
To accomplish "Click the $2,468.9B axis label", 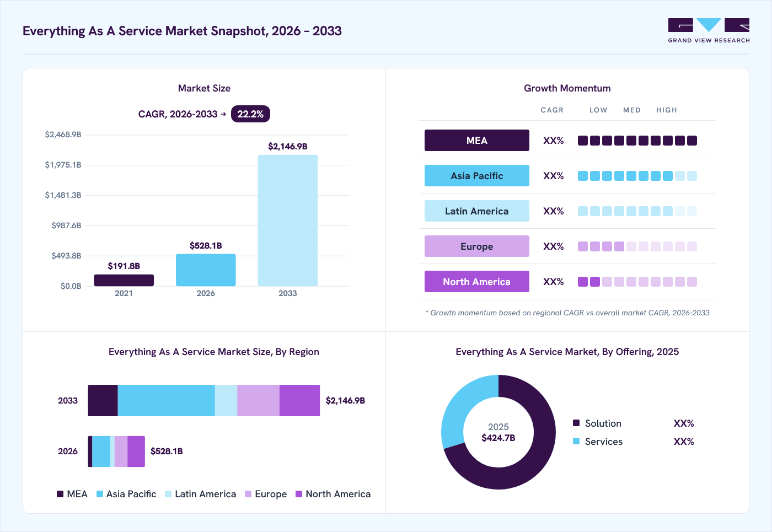I will [63, 135].
